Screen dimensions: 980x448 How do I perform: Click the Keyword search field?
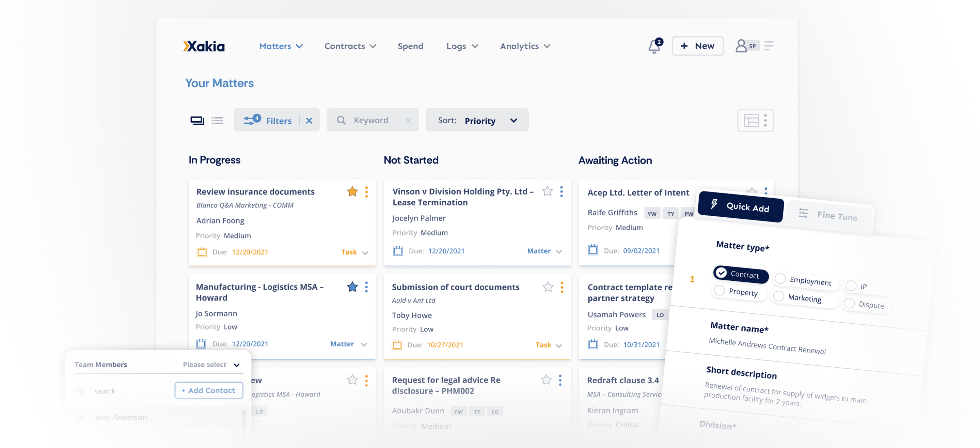(370, 121)
